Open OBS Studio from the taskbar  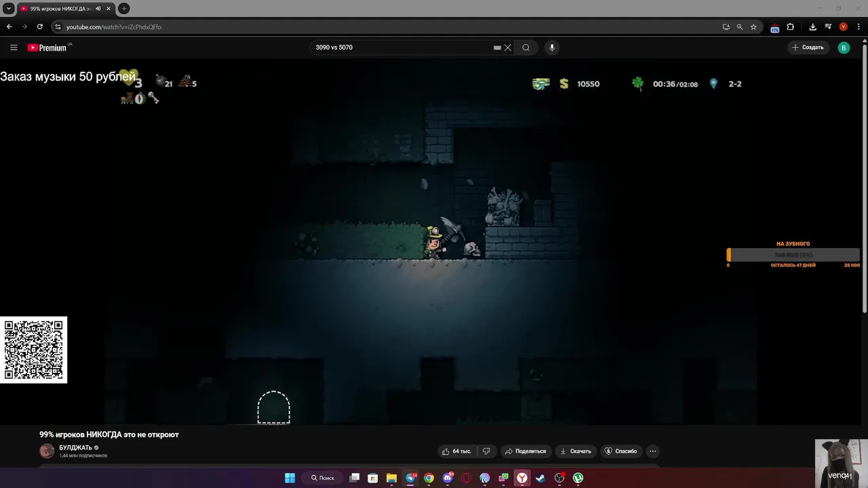pyautogui.click(x=559, y=478)
